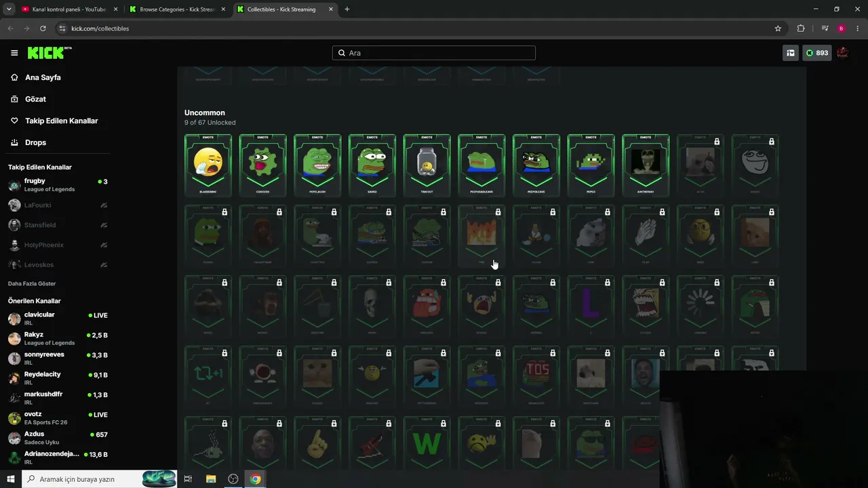868x488 pixels.
Task: Go back to the previous page
Action: point(10,28)
